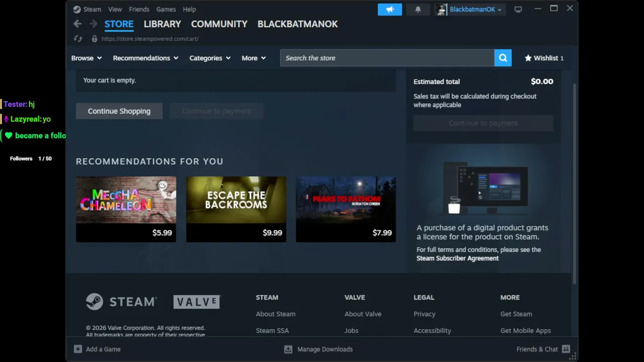The image size is (644, 362).
Task: Open the Friends menu
Action: pyautogui.click(x=139, y=9)
